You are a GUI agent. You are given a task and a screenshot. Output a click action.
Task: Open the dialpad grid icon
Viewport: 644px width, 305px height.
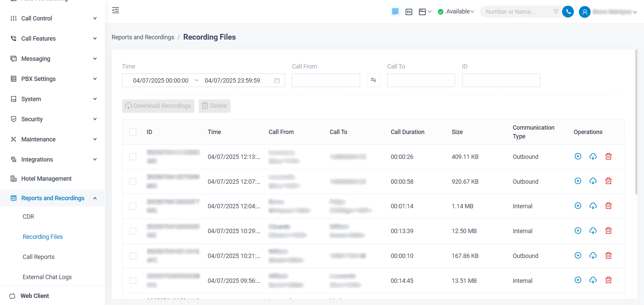pyautogui.click(x=556, y=11)
